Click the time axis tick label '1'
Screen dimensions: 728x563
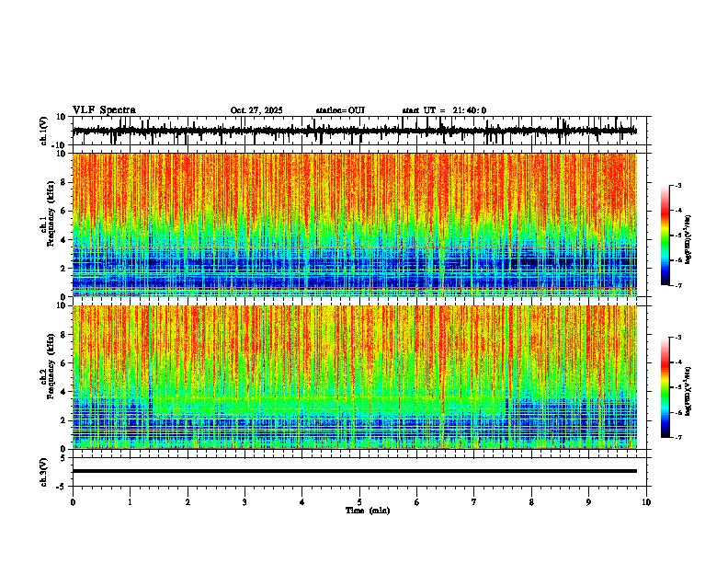tap(130, 502)
